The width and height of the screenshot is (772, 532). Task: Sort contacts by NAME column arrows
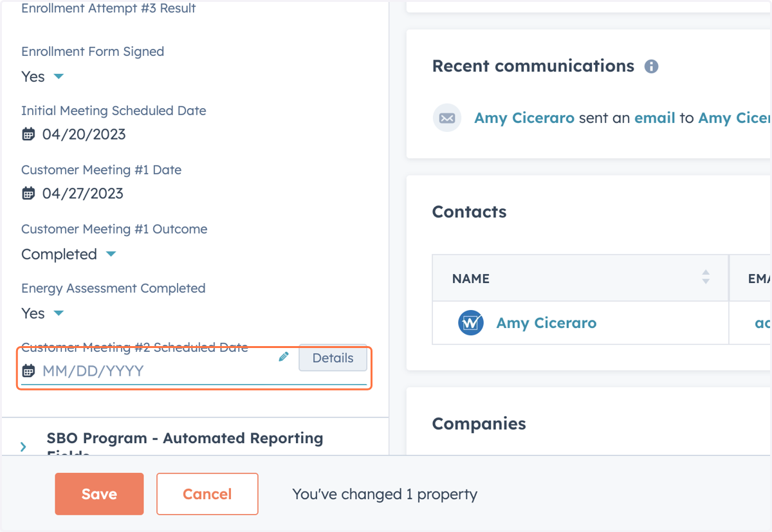coord(706,277)
